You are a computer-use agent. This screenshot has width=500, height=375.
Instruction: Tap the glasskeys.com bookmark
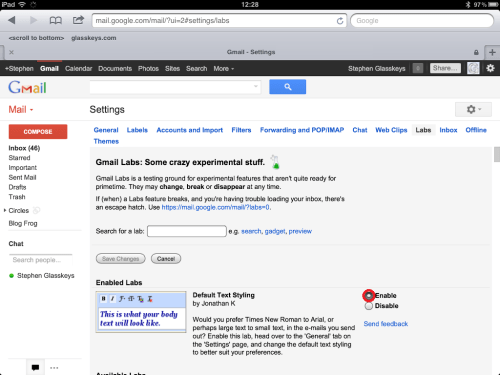pos(94,38)
